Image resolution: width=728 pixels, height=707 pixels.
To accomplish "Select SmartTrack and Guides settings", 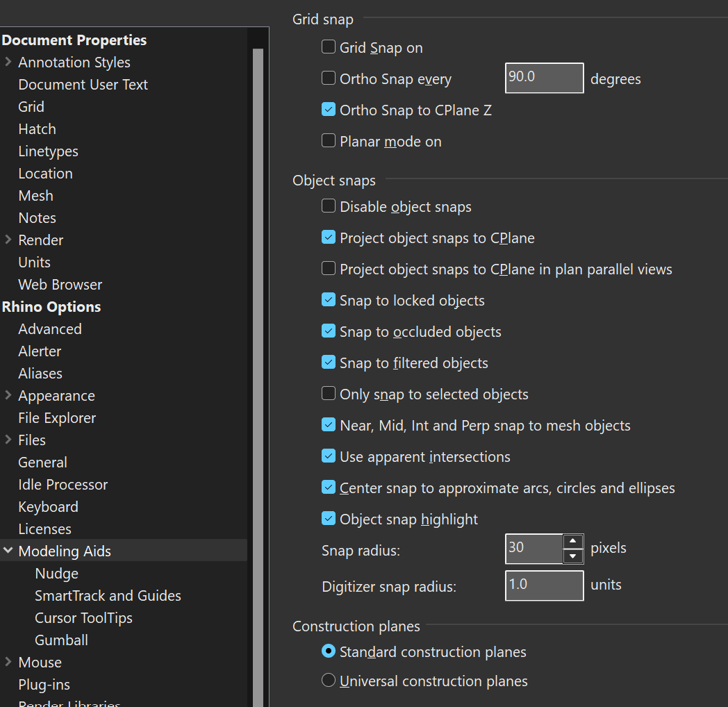I will (x=108, y=595).
